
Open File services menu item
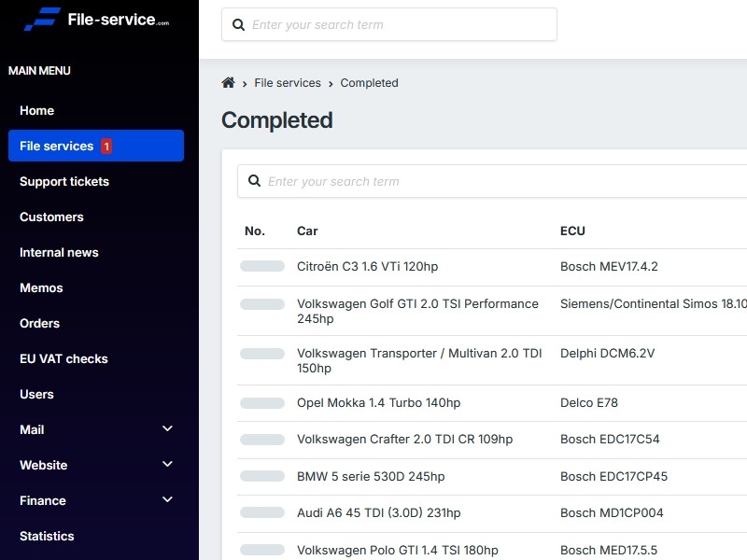[x=96, y=146]
